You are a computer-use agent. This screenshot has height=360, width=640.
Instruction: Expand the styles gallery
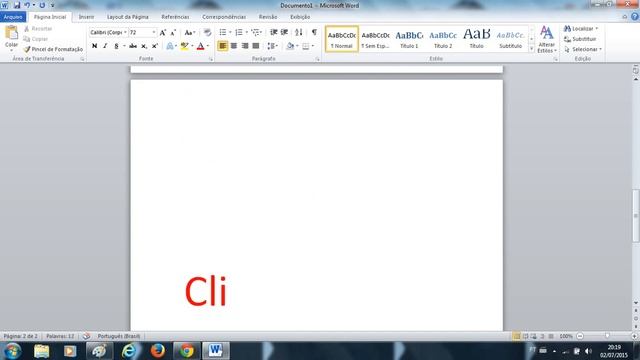531,49
